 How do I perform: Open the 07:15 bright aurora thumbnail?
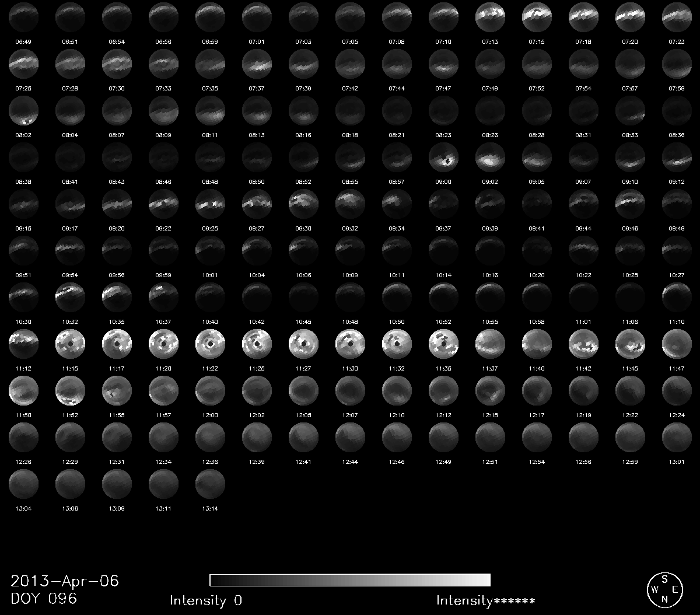(x=537, y=16)
